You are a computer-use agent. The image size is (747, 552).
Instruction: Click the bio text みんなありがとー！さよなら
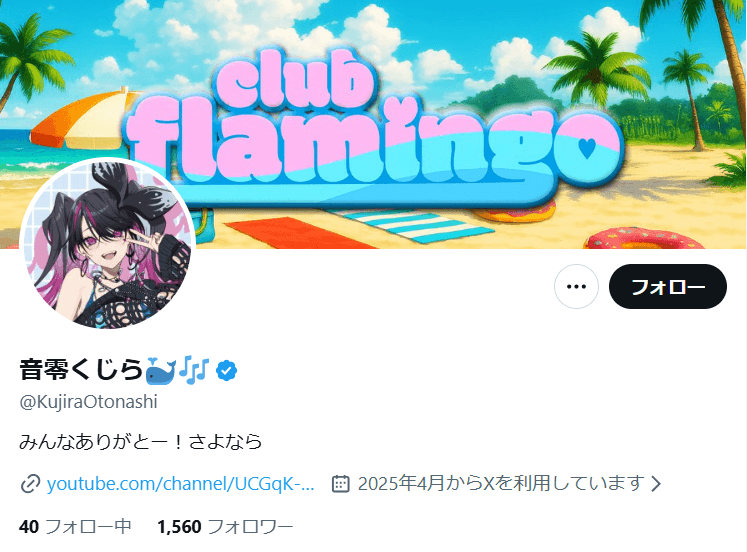tap(141, 442)
